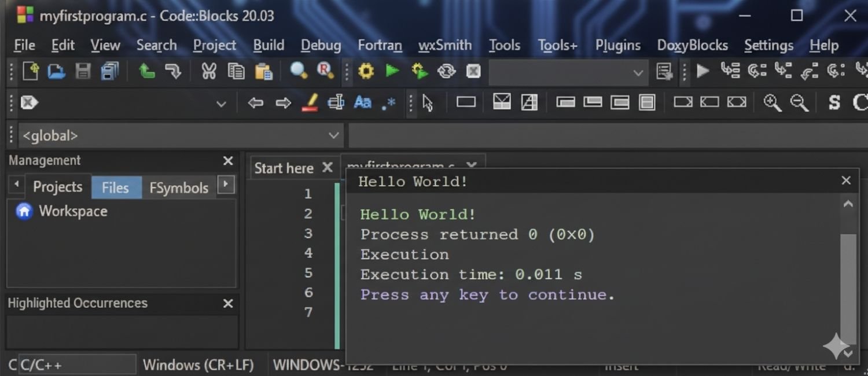
Task: Toggle the highlighter pen tool
Action: tap(310, 103)
